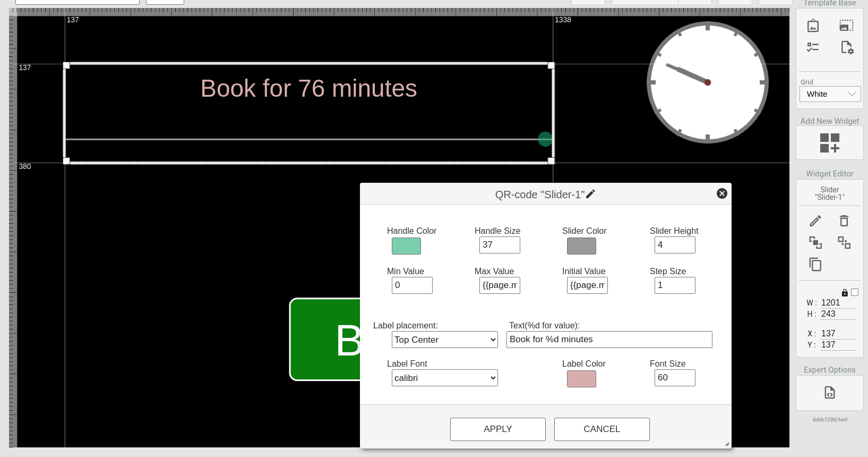Toggle the aspect ratio lock checkbox
The height and width of the screenshot is (457, 868).
pyautogui.click(x=855, y=292)
